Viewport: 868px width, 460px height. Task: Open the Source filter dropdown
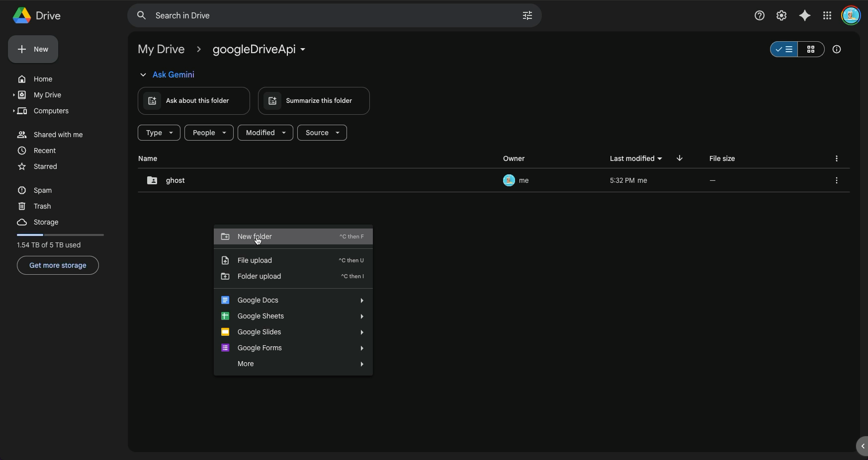tap(322, 133)
